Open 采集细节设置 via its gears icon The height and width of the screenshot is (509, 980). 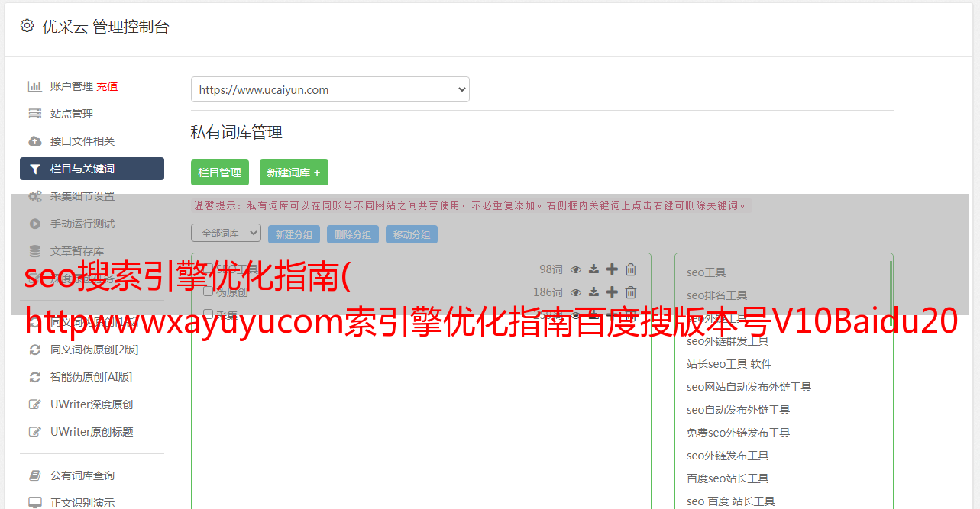35,196
